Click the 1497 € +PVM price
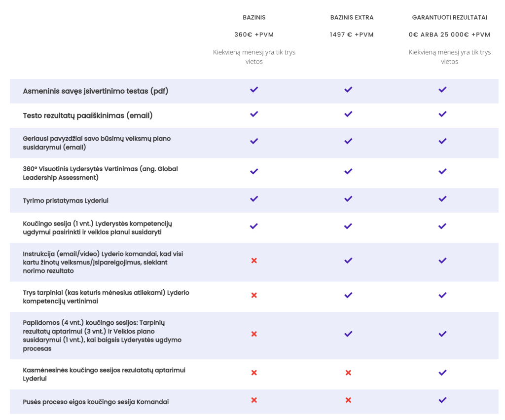 tap(352, 35)
